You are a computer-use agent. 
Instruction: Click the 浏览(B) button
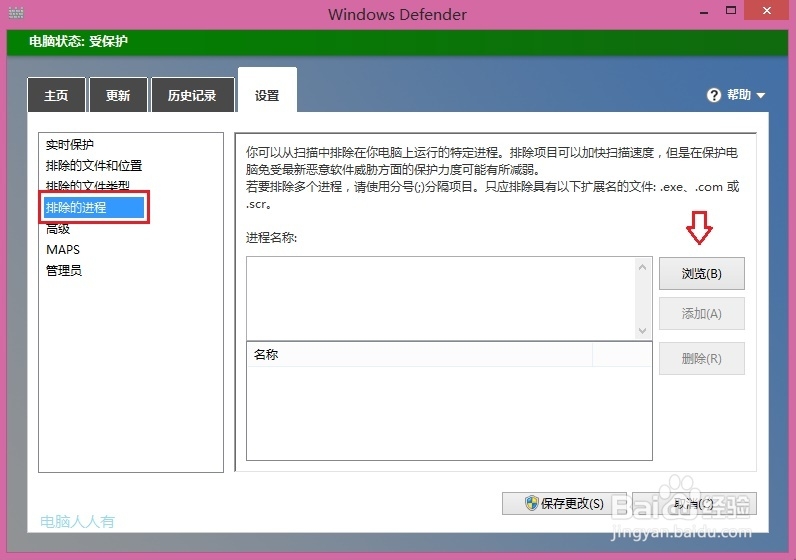(x=702, y=274)
